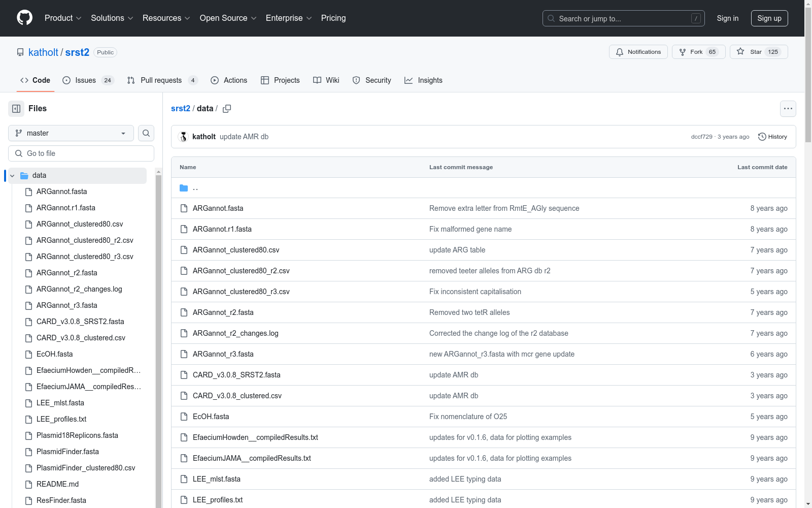Click file icon beside CARD_v3.0.8_SRST2.fasta in table
812x508 pixels.
click(184, 375)
